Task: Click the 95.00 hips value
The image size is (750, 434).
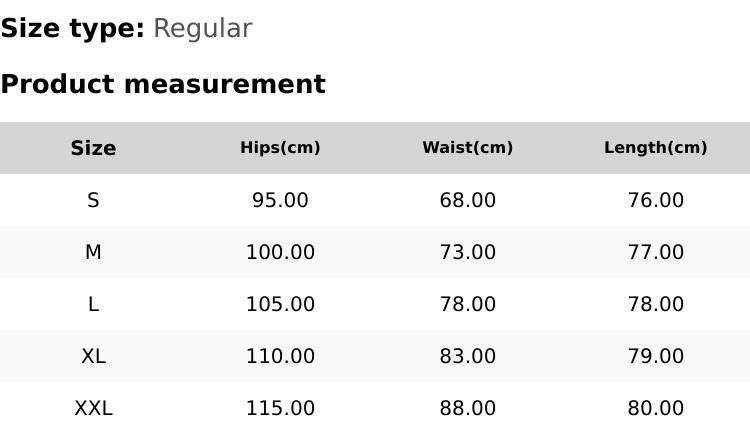Action: 280,200
